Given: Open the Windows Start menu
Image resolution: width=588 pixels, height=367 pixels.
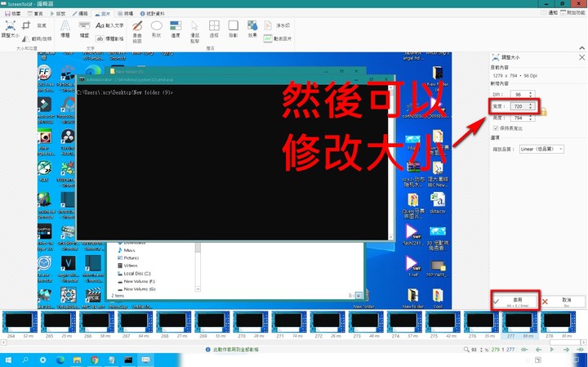Looking at the screenshot, I should (8, 360).
